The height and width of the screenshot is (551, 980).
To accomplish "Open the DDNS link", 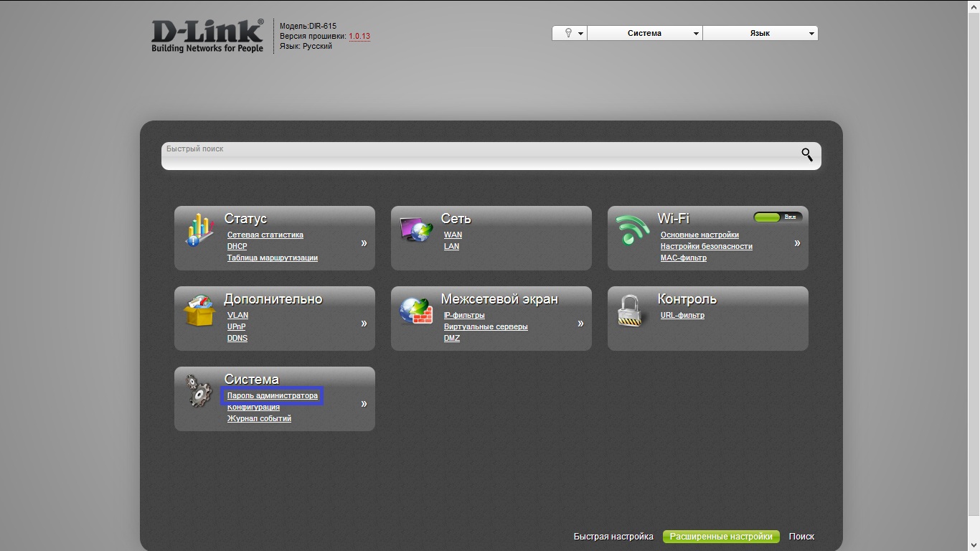I will [237, 339].
